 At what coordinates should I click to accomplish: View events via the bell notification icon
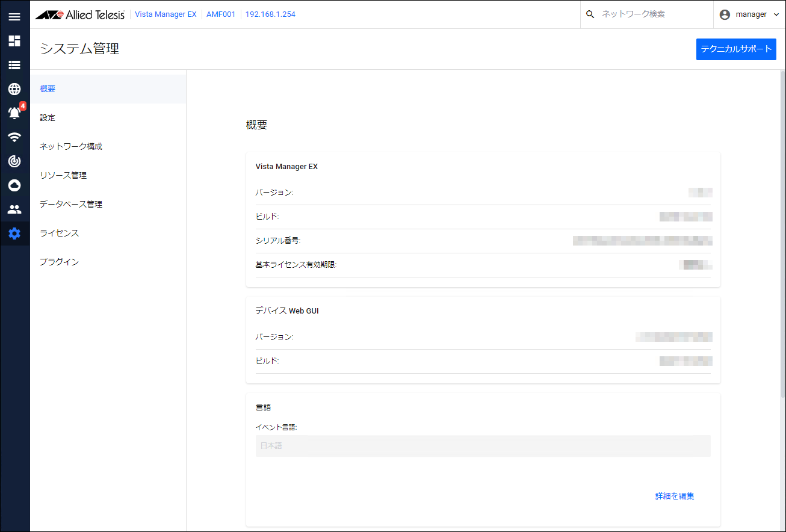tap(14, 113)
